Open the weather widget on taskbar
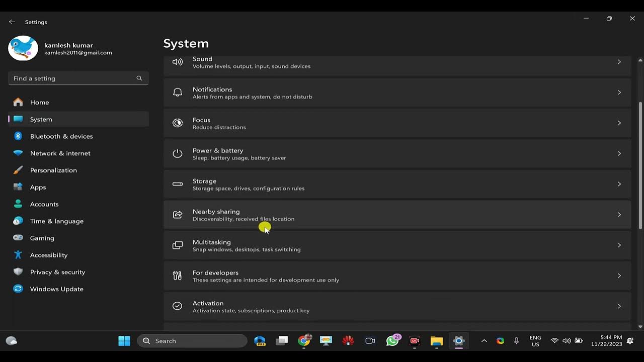This screenshot has height=362, width=644. (x=12, y=341)
